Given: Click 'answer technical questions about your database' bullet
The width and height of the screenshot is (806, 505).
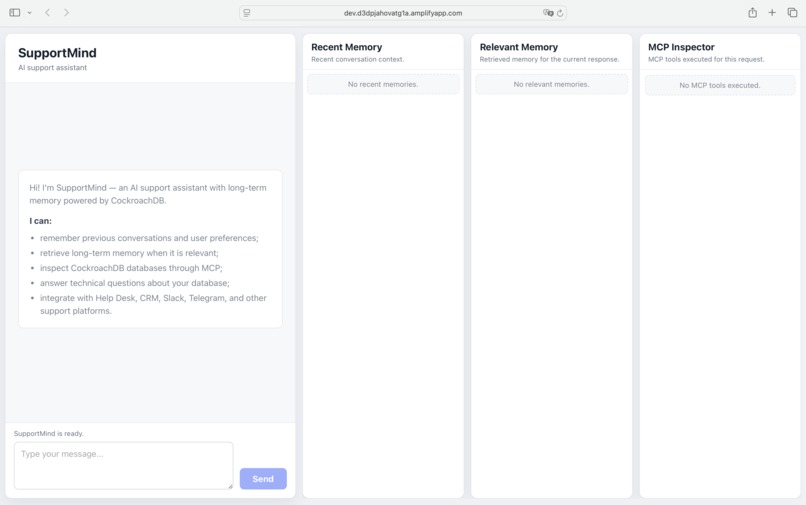Looking at the screenshot, I should 135,283.
